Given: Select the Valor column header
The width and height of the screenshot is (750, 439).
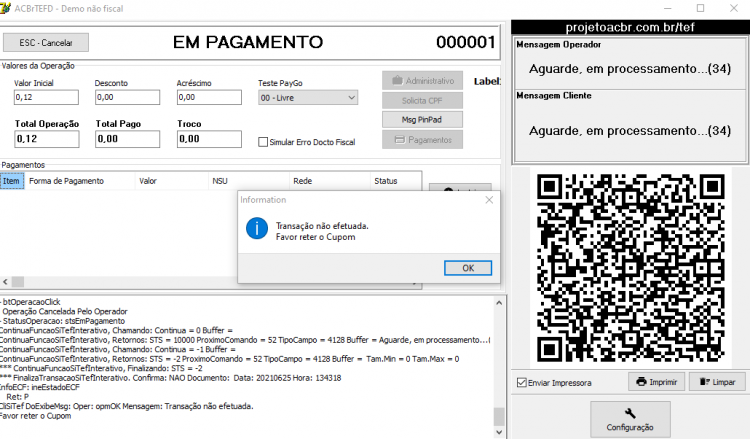Looking at the screenshot, I should click(171, 181).
